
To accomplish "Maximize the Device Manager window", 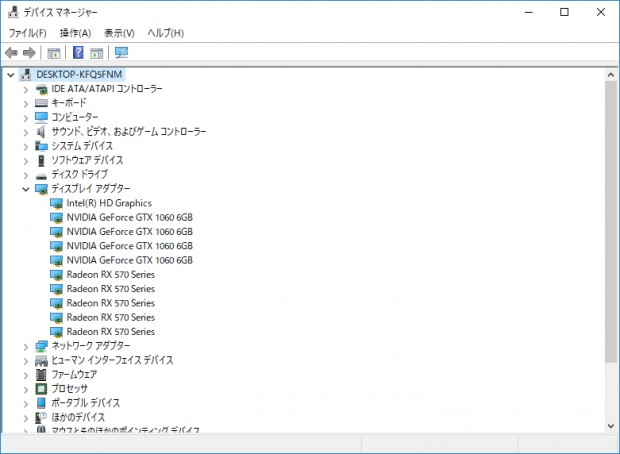I will pyautogui.click(x=565, y=12).
